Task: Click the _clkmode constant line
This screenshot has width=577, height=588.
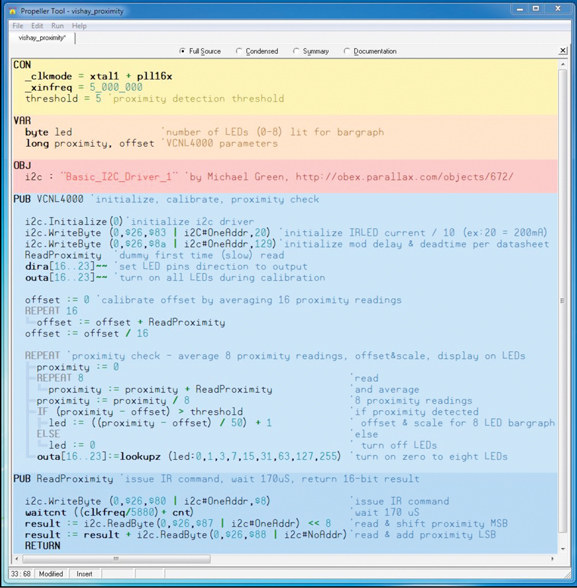Action: pyautogui.click(x=99, y=76)
